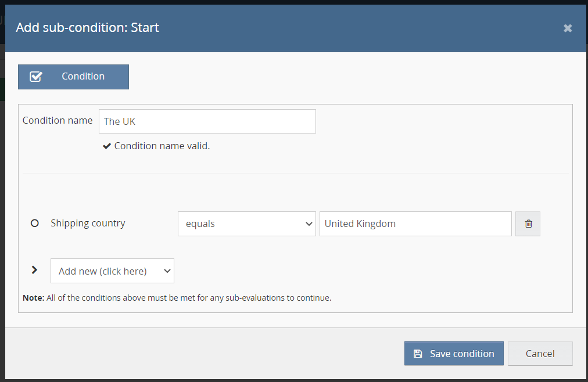This screenshot has height=382, width=588.
Task: Click into the United Kingdom value field
Action: tap(415, 224)
